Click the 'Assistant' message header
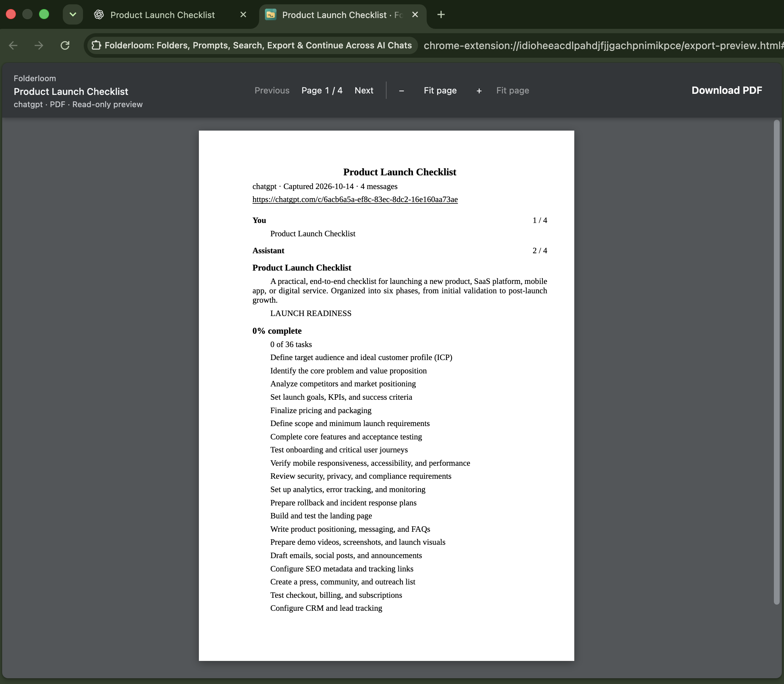Image resolution: width=784 pixels, height=684 pixels. [x=268, y=250]
